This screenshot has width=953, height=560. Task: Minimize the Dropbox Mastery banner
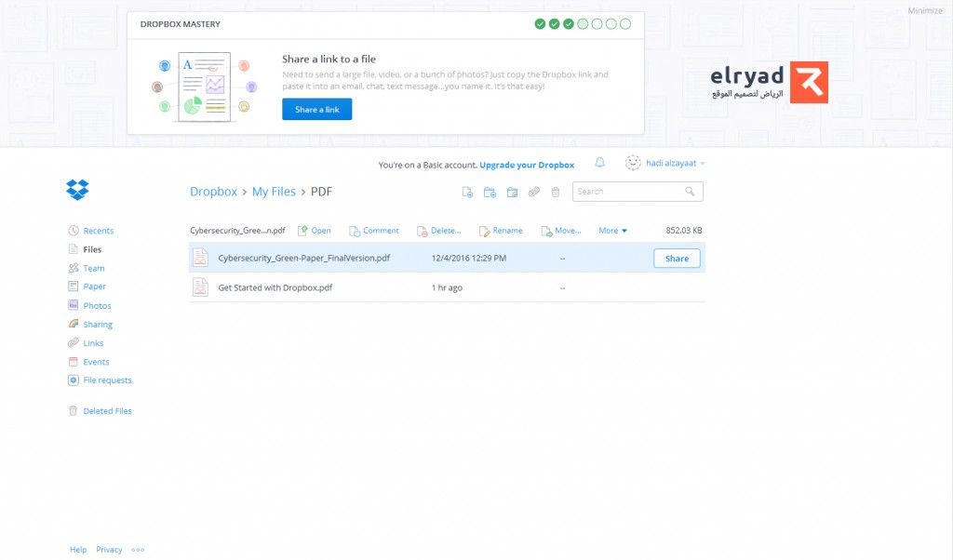(924, 11)
